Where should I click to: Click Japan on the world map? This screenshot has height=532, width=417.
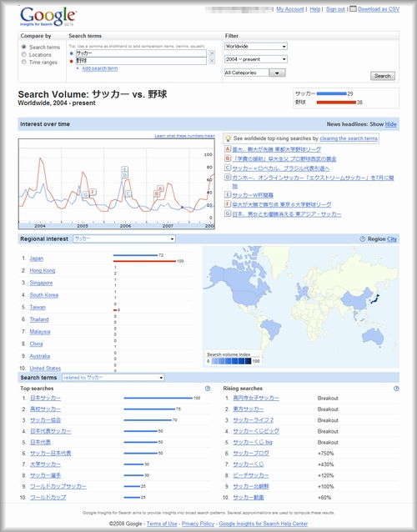(x=374, y=299)
